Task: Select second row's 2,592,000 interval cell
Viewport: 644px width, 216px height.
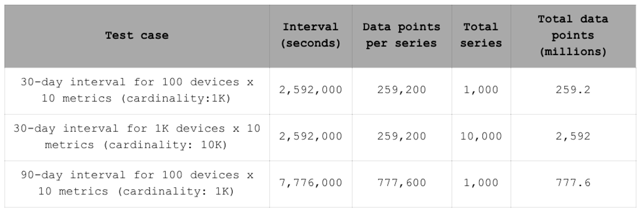Action: pos(311,137)
